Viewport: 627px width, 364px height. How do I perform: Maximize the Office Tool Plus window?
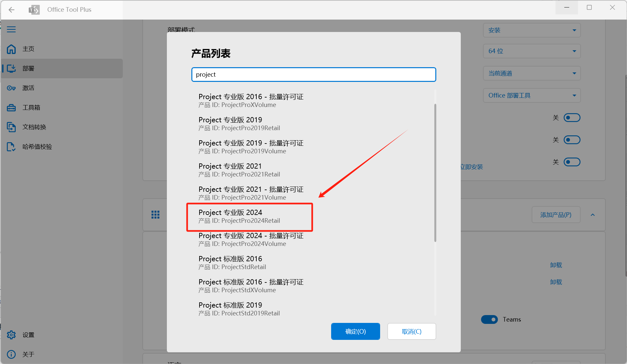coord(589,8)
